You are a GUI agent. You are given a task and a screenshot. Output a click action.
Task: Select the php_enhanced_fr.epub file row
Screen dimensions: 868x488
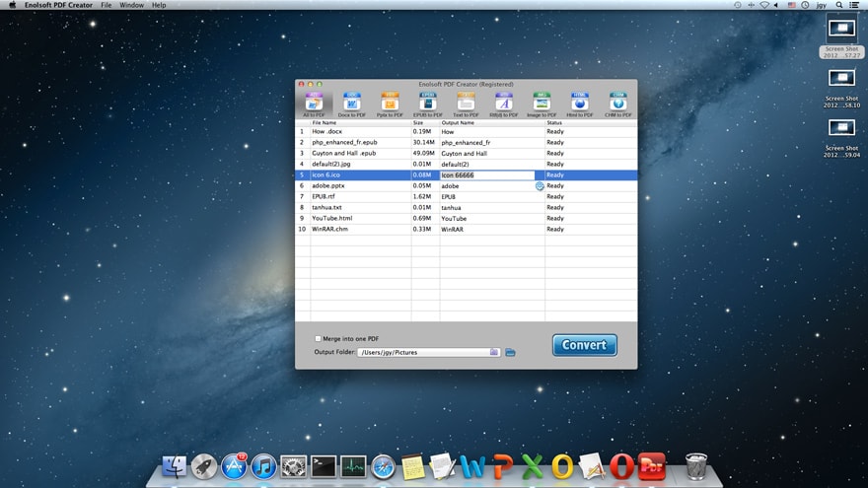click(467, 142)
